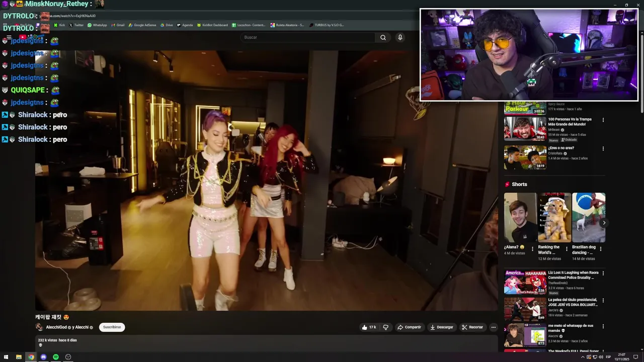Click the YouTube search magnifier button

[383, 37]
